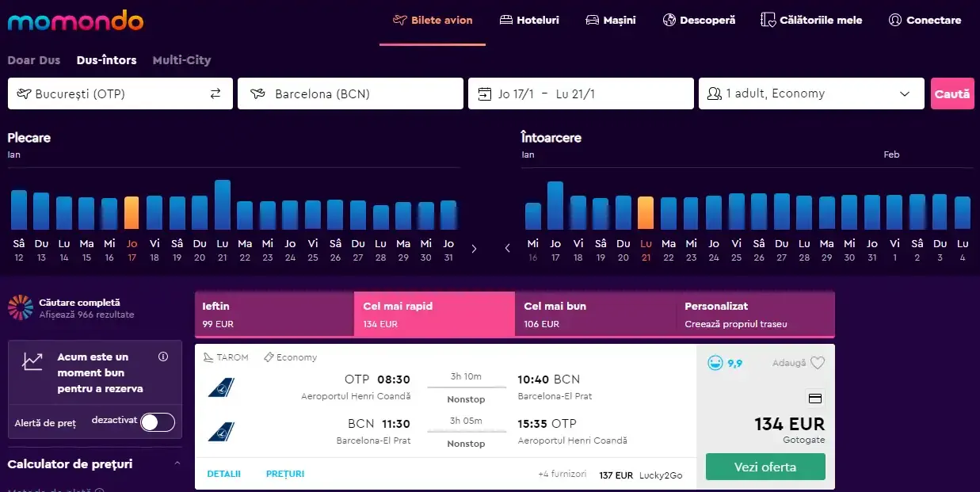This screenshot has width=980, height=492.
Task: Click Afișează 966 rezultate text
Action: [x=86, y=315]
